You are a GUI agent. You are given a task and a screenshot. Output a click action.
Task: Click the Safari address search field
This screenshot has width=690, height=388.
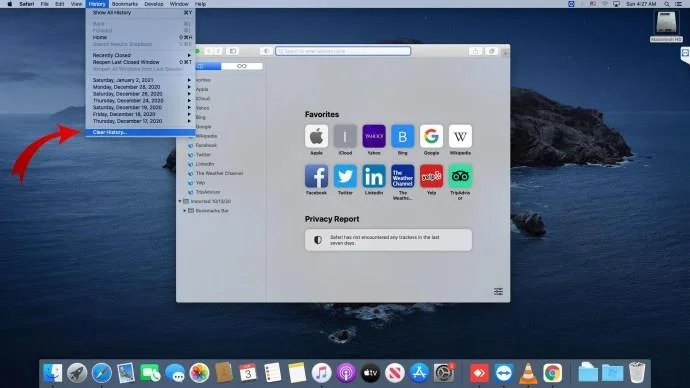click(x=343, y=51)
